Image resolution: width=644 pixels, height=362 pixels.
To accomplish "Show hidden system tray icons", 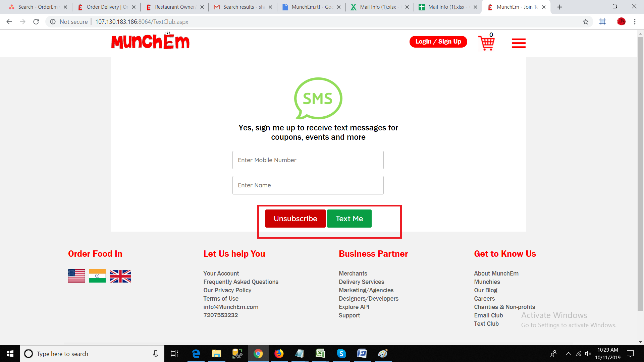I will pyautogui.click(x=568, y=354).
